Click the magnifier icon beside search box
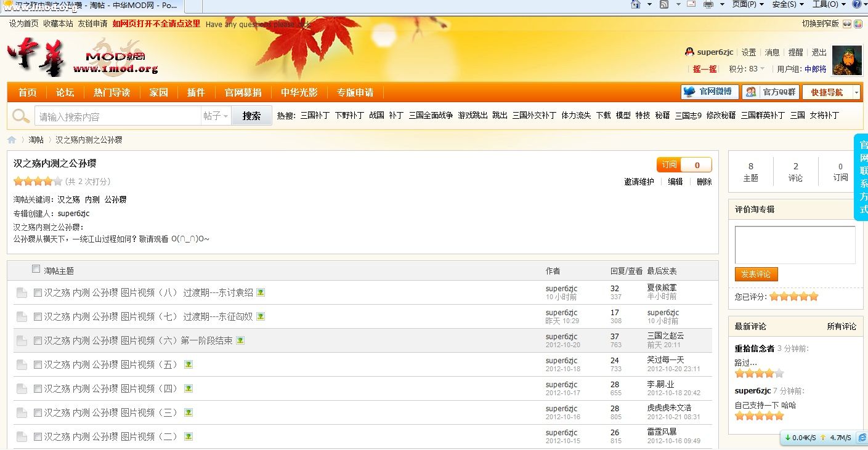Image resolution: width=868 pixels, height=450 pixels. tap(21, 116)
